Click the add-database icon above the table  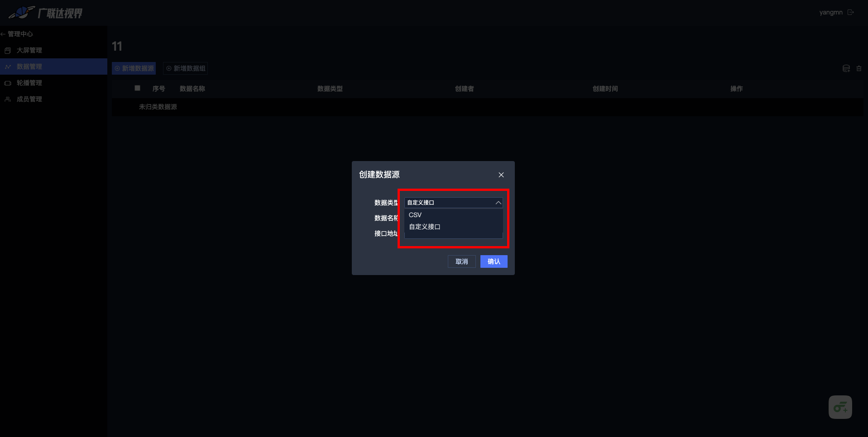(846, 68)
